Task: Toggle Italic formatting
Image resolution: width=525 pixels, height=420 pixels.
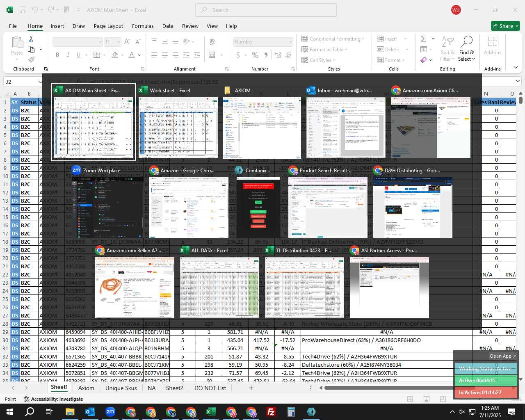Action: point(67,55)
